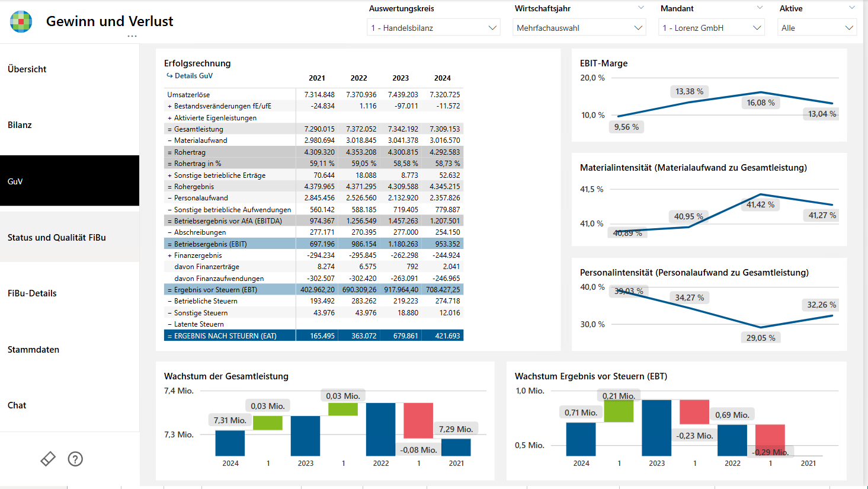Screen dimensions: 868x489
Task: Click the Materialaufwand row label
Action: click(200, 140)
